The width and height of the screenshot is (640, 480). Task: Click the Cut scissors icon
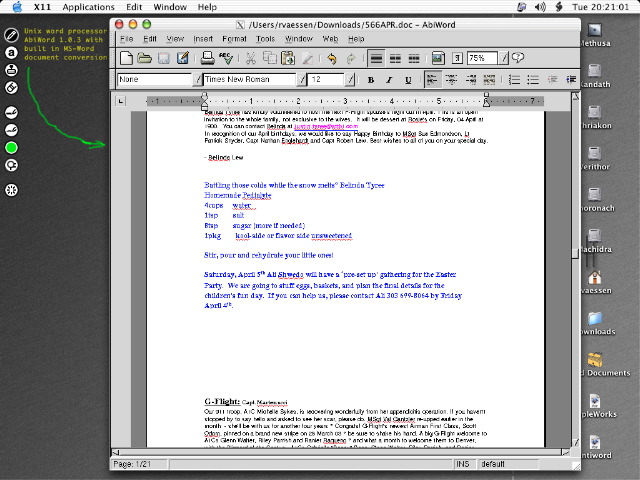(251, 59)
